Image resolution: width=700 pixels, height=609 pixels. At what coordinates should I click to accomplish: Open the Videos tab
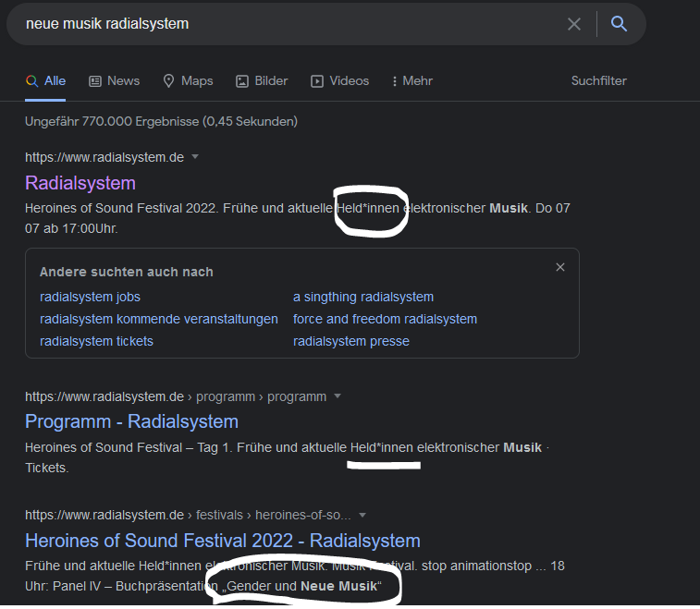[x=339, y=80]
